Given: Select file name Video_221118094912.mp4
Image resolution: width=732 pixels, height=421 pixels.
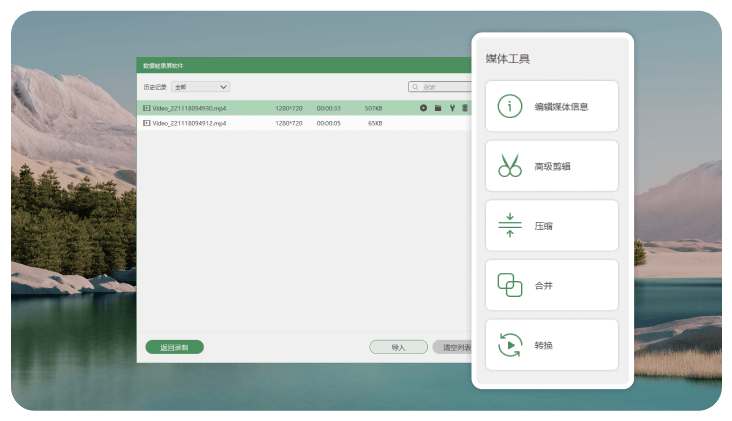Looking at the screenshot, I should click(189, 123).
